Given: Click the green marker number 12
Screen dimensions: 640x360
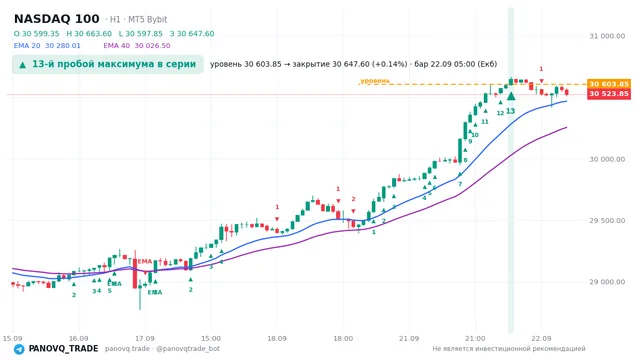Looking at the screenshot, I should (x=500, y=113).
